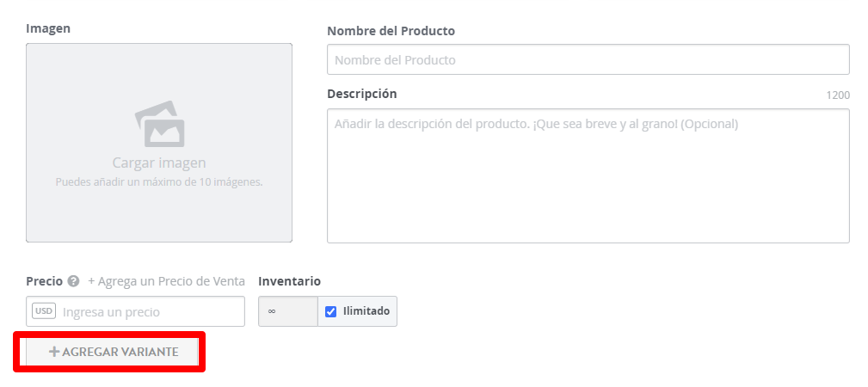Click the Cargar imagen text

tap(159, 163)
